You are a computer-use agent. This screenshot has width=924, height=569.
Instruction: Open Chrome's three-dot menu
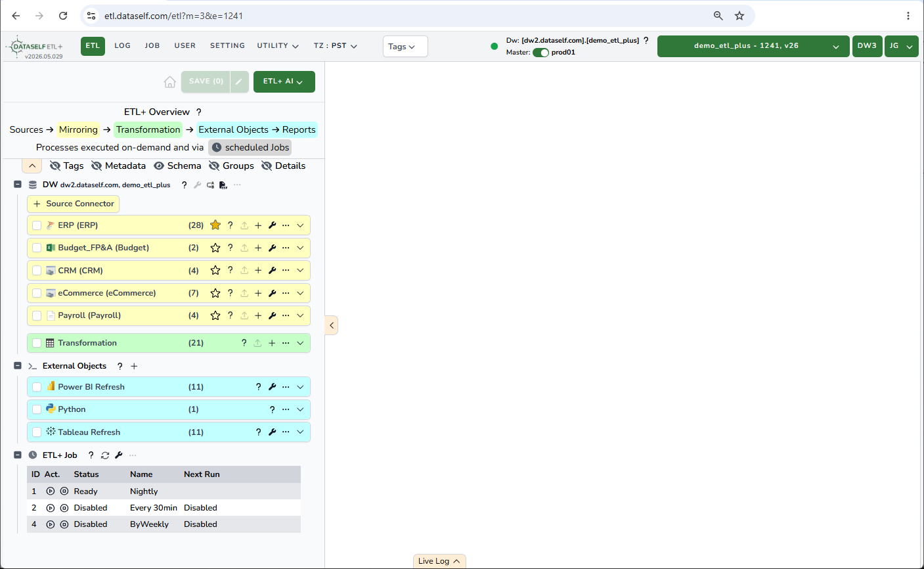[x=908, y=16]
